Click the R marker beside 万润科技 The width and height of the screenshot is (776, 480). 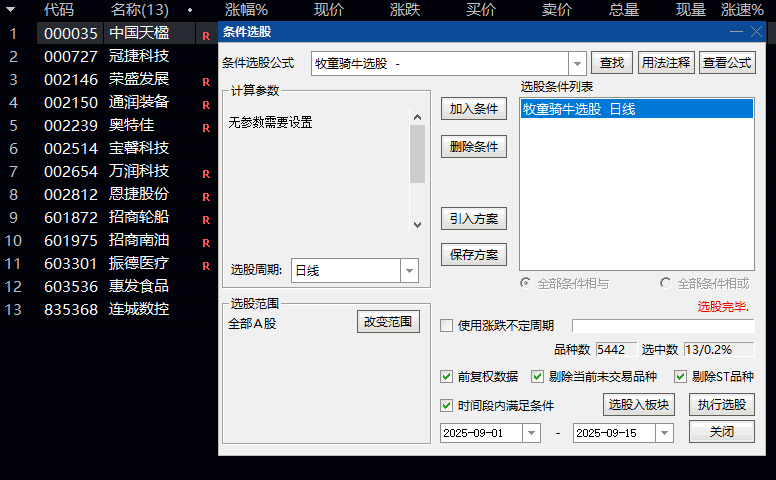[x=206, y=174]
